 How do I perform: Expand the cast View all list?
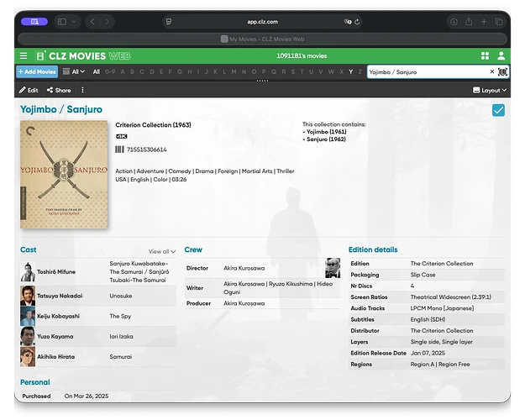point(162,251)
